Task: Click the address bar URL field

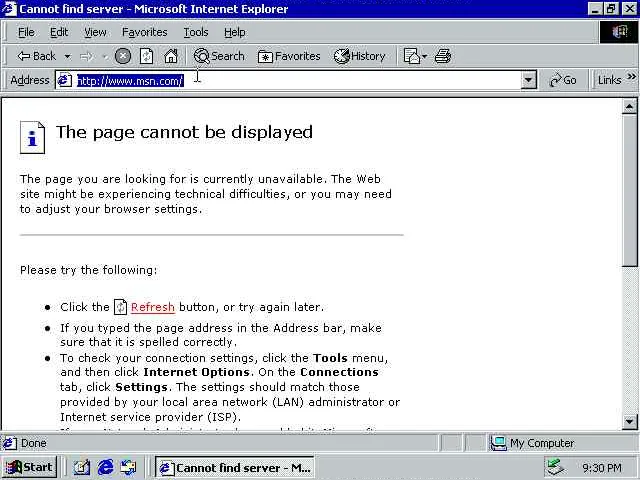Action: pyautogui.click(x=297, y=80)
